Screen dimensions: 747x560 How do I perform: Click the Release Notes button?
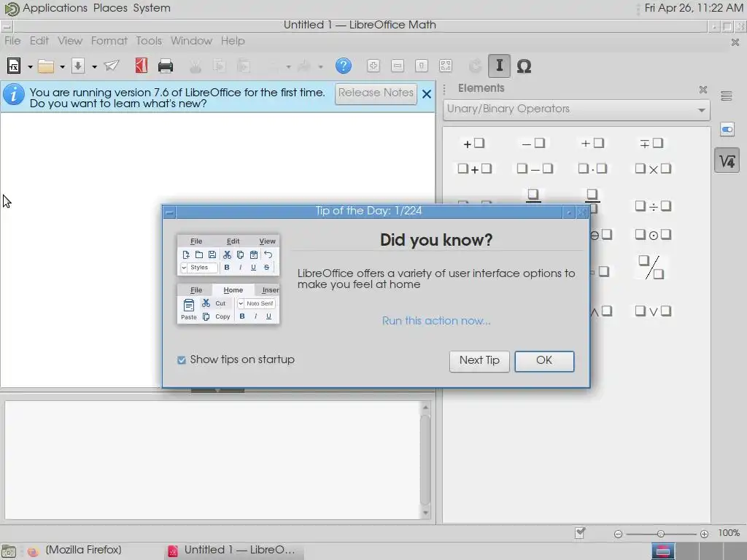point(376,93)
